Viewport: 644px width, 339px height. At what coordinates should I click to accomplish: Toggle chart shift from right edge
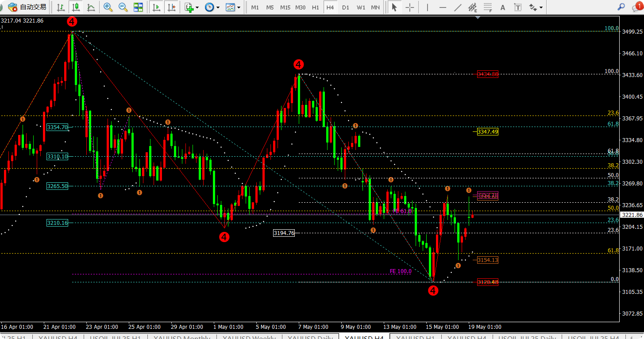point(171,7)
